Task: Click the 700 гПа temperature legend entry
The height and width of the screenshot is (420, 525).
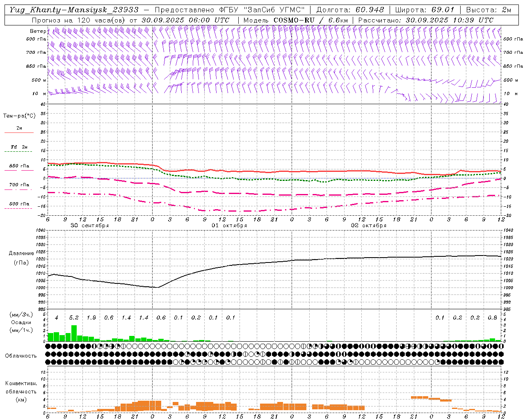Action: coord(19,185)
